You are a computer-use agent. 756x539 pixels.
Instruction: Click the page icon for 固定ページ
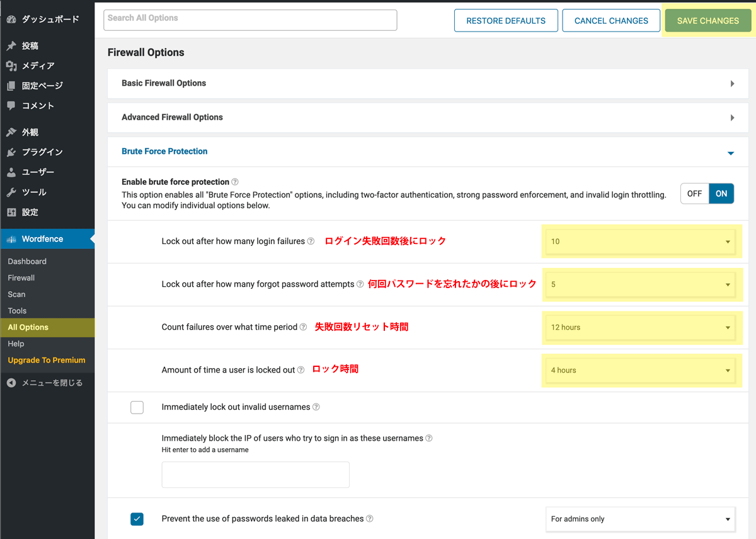11,86
